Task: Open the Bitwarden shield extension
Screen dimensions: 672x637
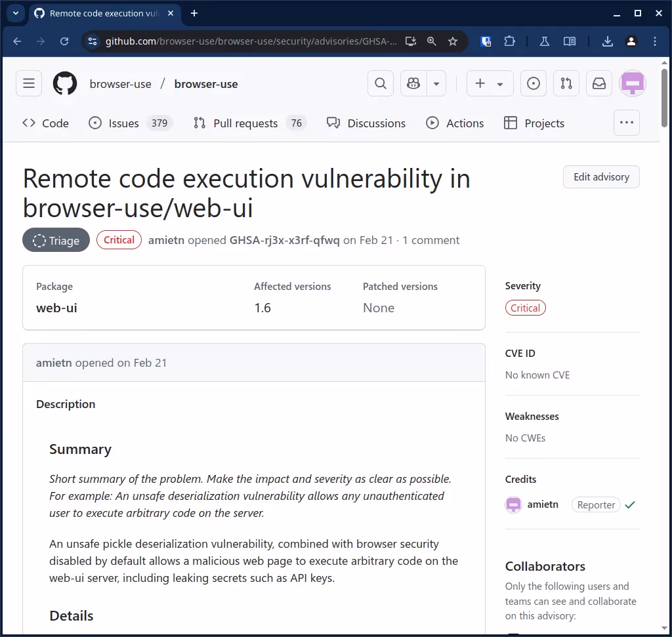Action: (486, 41)
